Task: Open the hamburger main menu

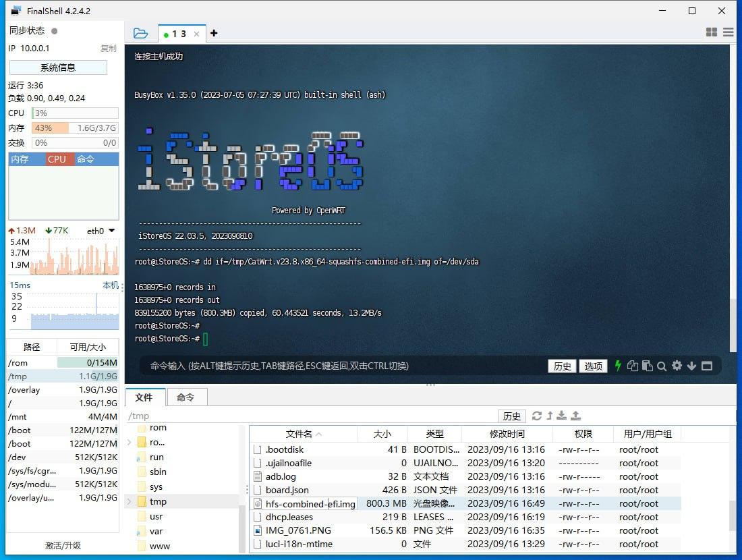Action: point(729,32)
